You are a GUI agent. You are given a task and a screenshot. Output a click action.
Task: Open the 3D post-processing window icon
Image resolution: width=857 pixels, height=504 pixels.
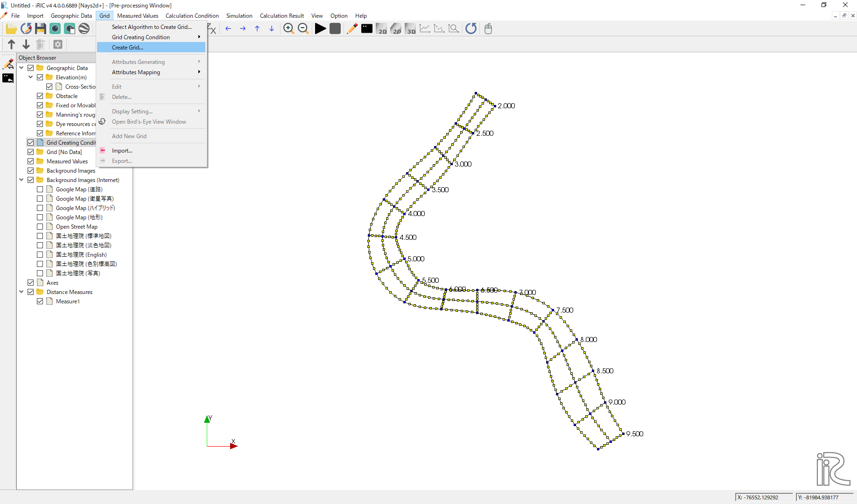click(410, 29)
